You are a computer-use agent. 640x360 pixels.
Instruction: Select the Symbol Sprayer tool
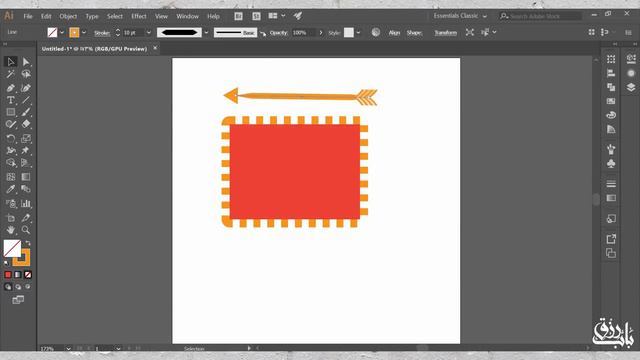11,203
